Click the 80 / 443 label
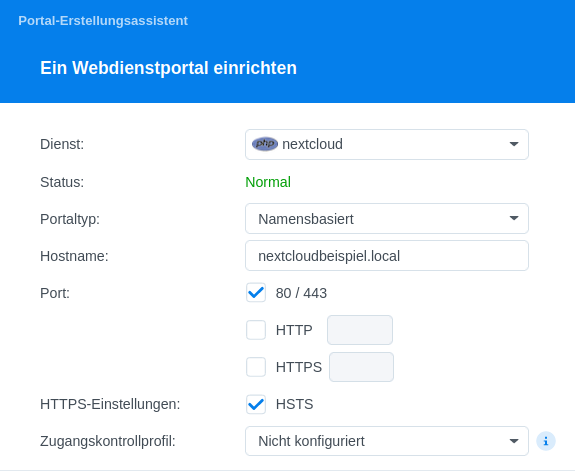 point(301,293)
